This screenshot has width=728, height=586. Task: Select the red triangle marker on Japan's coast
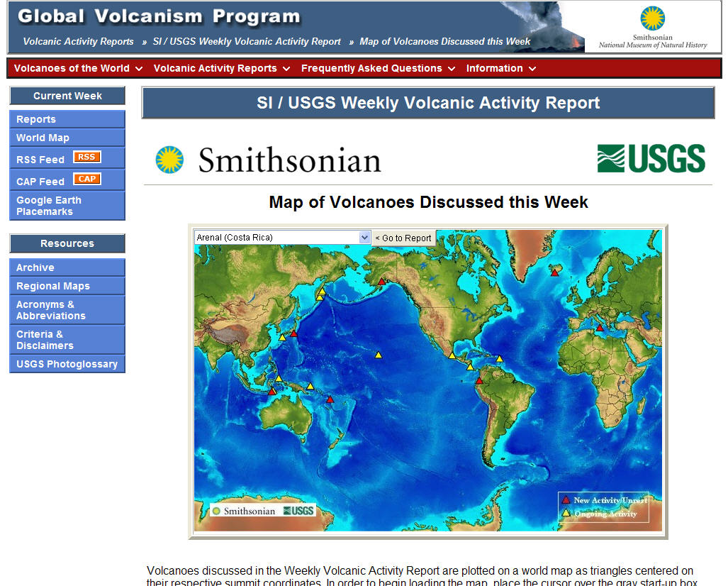point(293,333)
